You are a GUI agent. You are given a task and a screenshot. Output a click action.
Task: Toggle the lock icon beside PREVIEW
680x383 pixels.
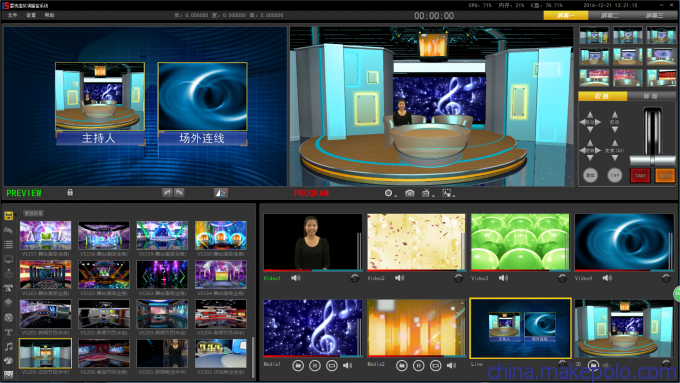(70, 192)
